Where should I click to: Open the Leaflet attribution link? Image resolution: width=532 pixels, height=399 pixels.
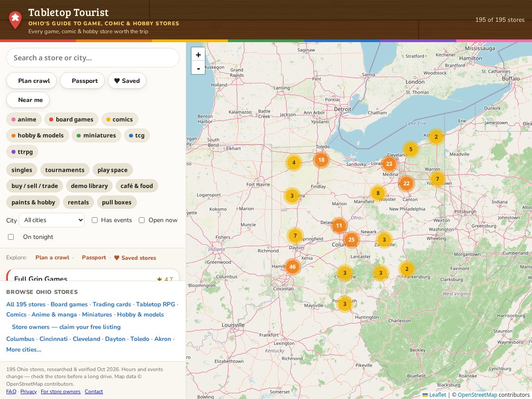[434, 395]
